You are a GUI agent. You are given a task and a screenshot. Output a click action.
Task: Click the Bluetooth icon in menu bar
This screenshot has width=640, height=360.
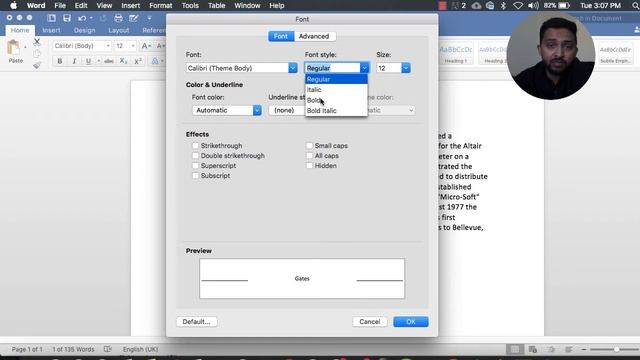click(x=503, y=6)
